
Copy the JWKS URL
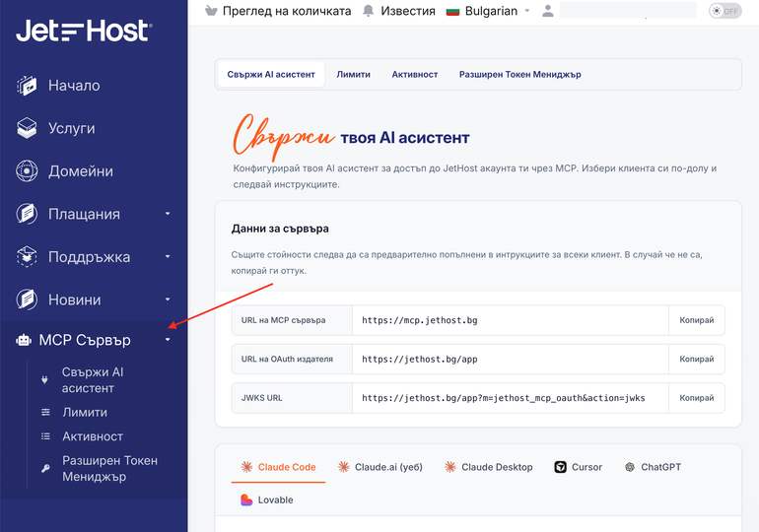(x=697, y=398)
